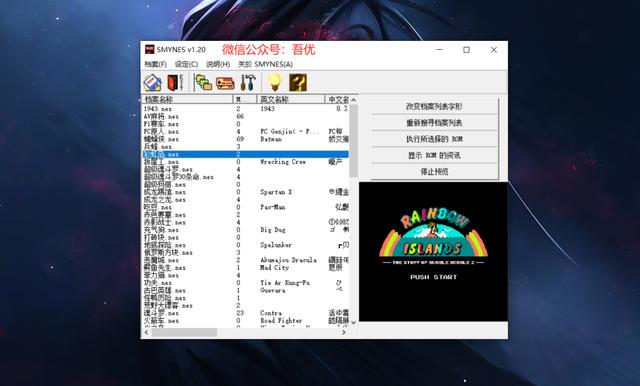This screenshot has height=386, width=640.
Task: Click the highlighted blue selected ROM row
Action: 246,154
